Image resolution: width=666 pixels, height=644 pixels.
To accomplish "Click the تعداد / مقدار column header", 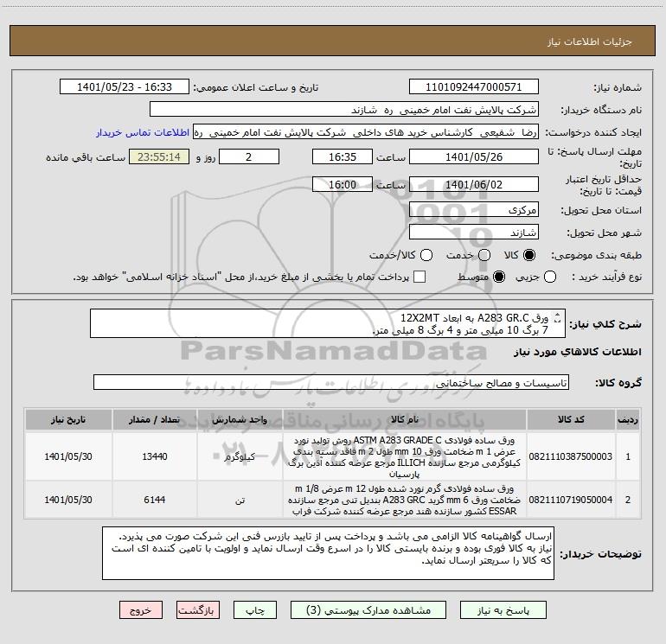I will [155, 419].
